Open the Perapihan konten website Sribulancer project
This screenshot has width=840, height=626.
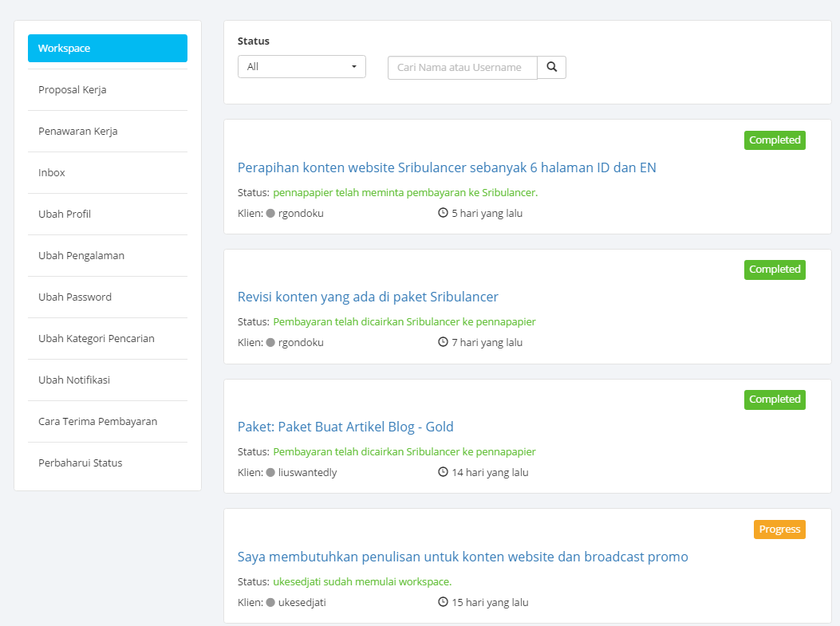tap(447, 167)
